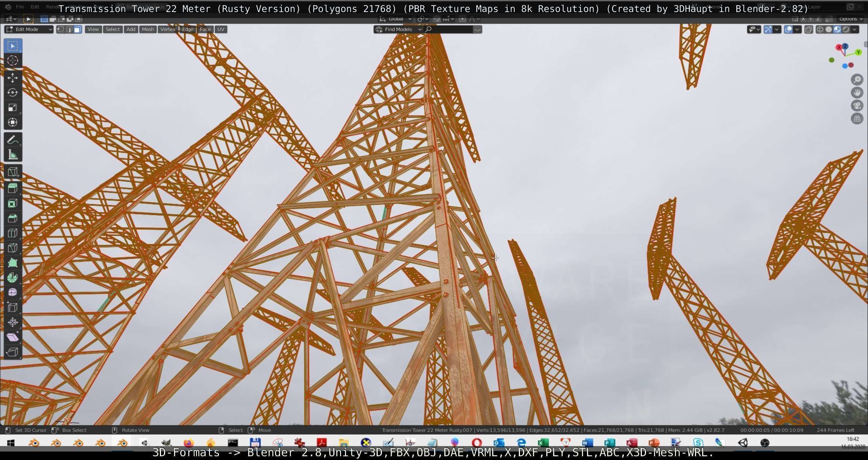Pick the Rip Region tool

click(13, 352)
